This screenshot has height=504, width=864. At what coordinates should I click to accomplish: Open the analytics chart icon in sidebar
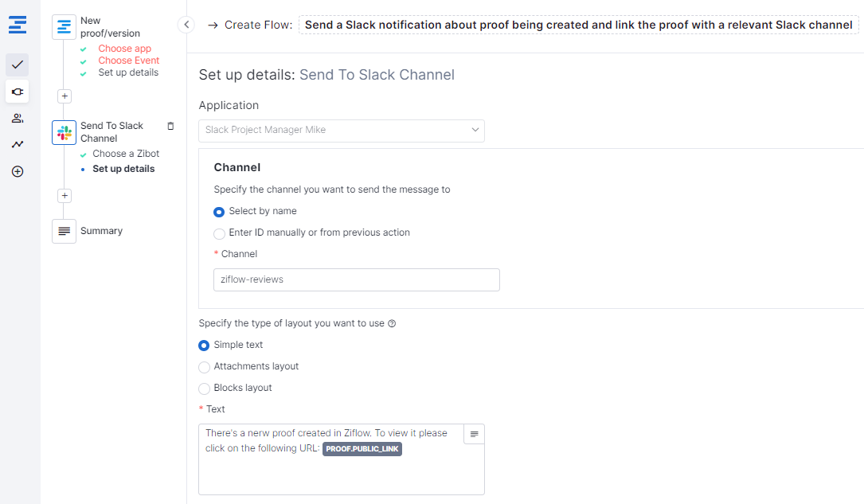[18, 144]
